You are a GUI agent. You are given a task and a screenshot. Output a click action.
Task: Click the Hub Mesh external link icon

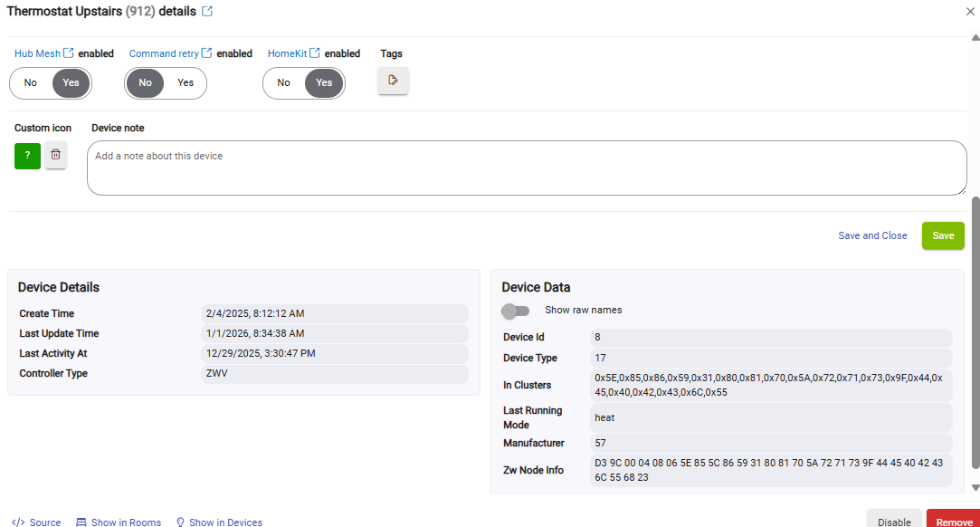(69, 53)
